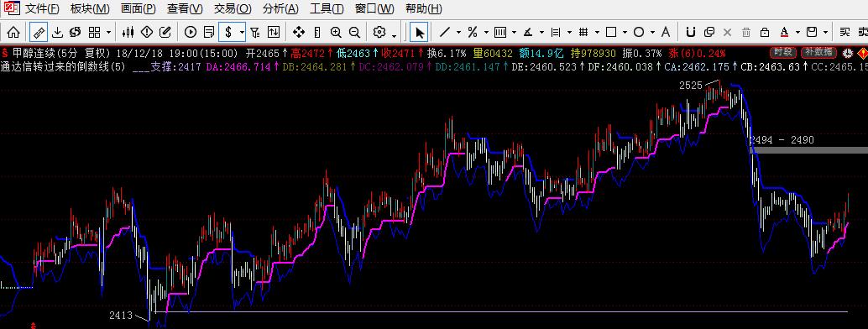Click the download data arrow icon
Viewport: 868px width, 329px height.
[x=57, y=32]
